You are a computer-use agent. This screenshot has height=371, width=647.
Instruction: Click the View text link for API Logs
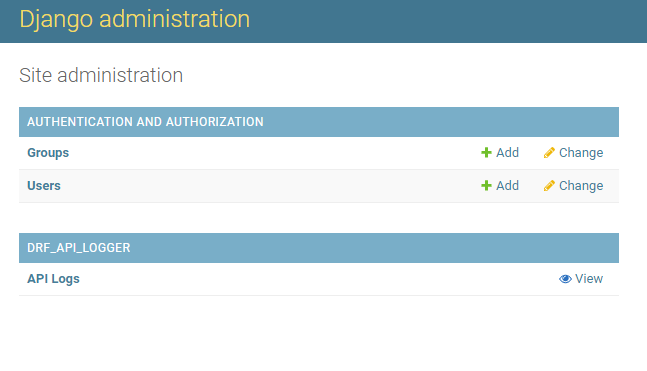[589, 279]
